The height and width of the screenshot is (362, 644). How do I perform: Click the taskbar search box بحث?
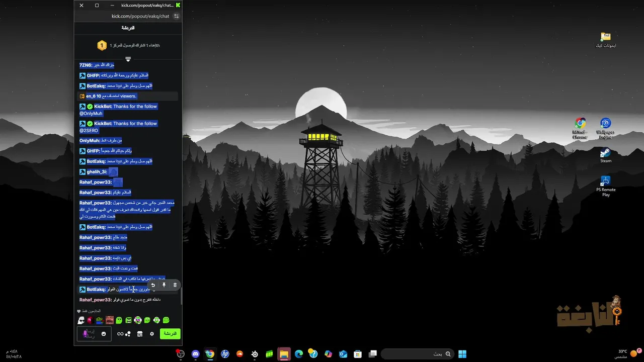click(417, 354)
